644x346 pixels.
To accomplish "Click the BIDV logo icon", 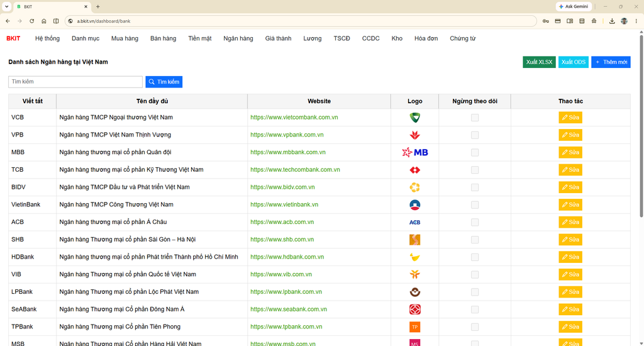I will point(415,187).
